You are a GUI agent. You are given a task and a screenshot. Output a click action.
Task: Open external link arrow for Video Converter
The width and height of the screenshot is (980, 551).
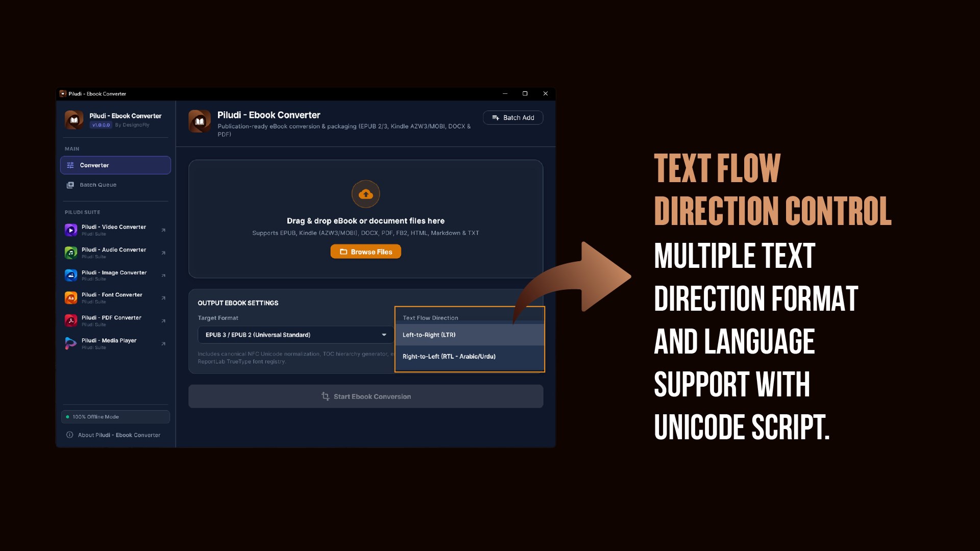(x=163, y=230)
